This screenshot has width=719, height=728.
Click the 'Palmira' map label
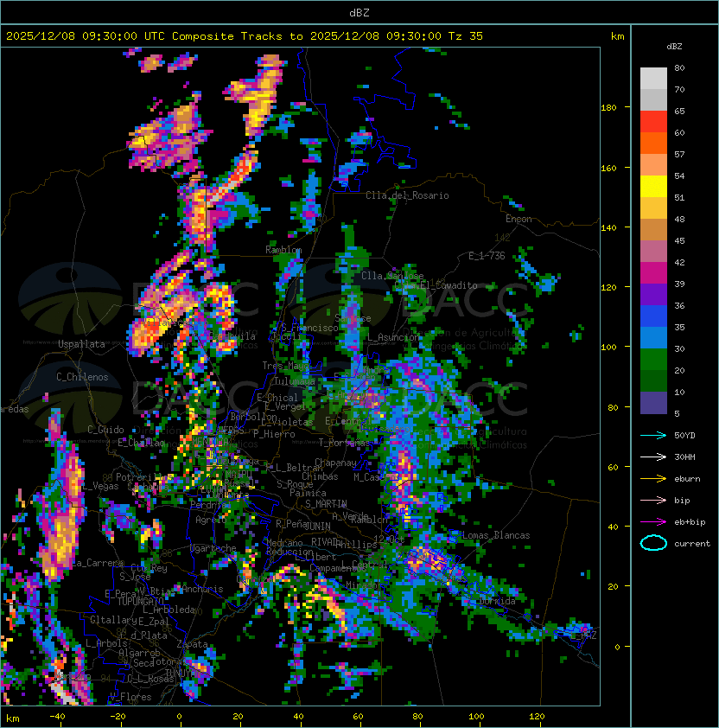(308, 493)
